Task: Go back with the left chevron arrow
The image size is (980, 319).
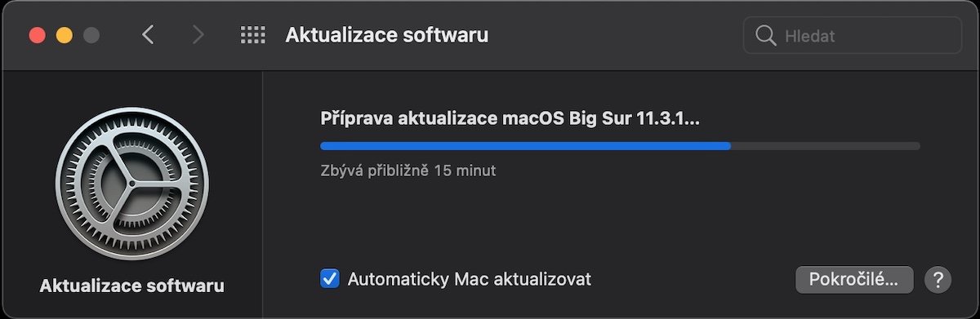Action: click(148, 35)
